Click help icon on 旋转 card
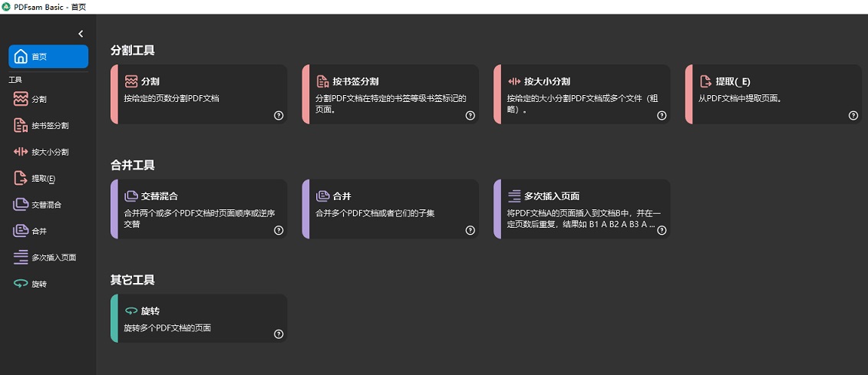This screenshot has width=868, height=375. pyautogui.click(x=279, y=334)
